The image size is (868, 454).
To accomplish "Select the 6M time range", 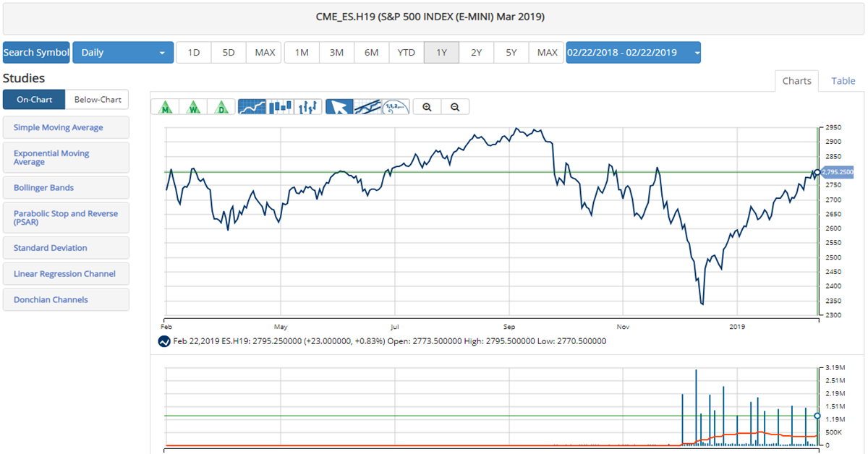I will pyautogui.click(x=371, y=53).
